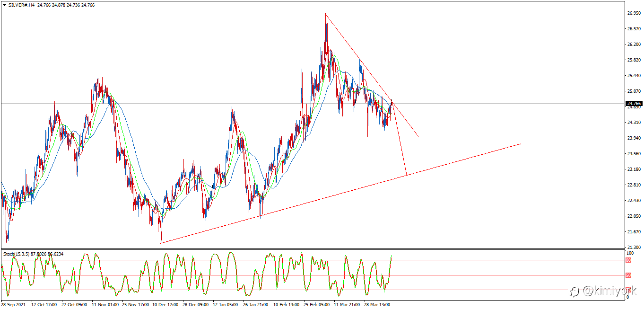
Task: Click price scale label 21.300
Action: (x=634, y=248)
